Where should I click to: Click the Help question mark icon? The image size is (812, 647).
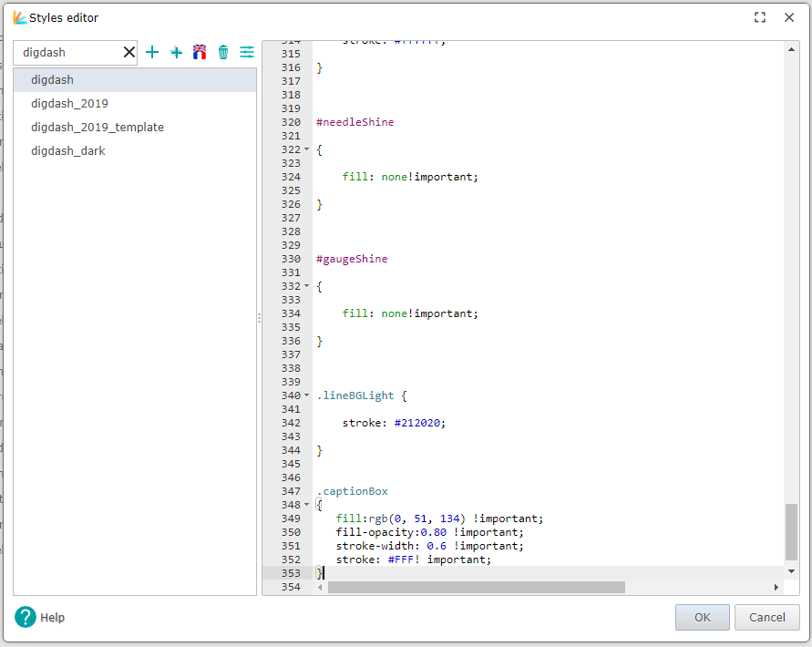(x=26, y=617)
